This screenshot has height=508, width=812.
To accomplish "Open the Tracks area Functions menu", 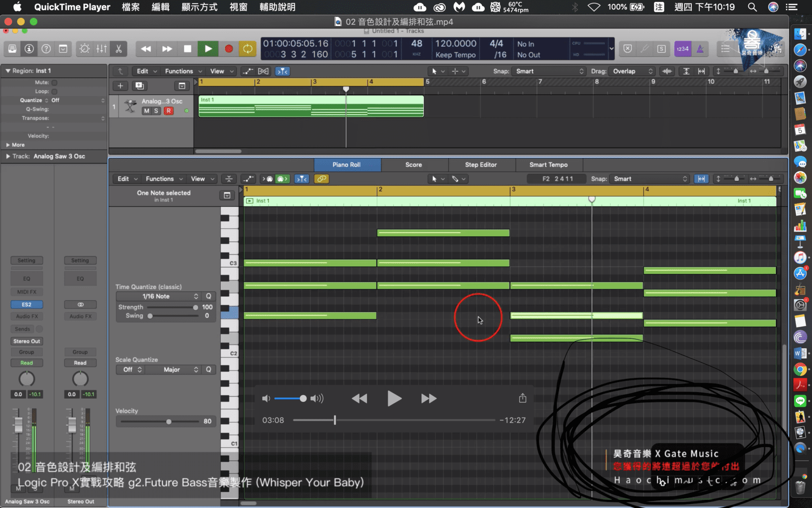I will tap(183, 71).
